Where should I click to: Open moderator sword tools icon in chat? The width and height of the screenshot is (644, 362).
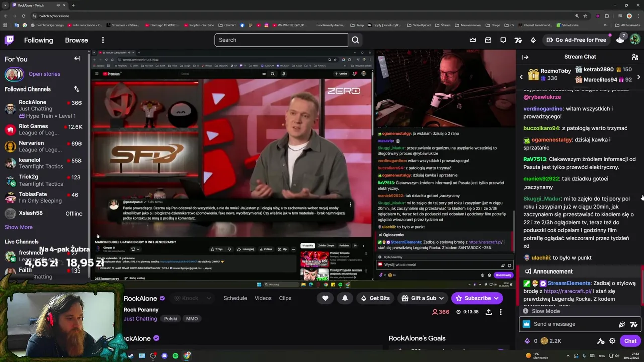[x=601, y=341]
